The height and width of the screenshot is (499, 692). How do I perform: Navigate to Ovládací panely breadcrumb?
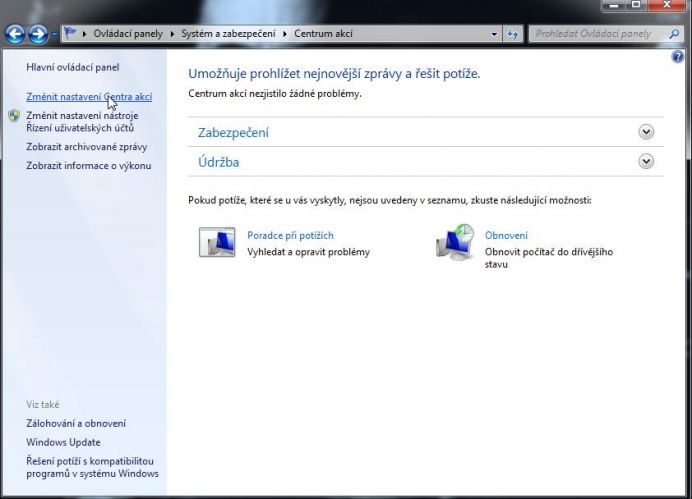128,34
